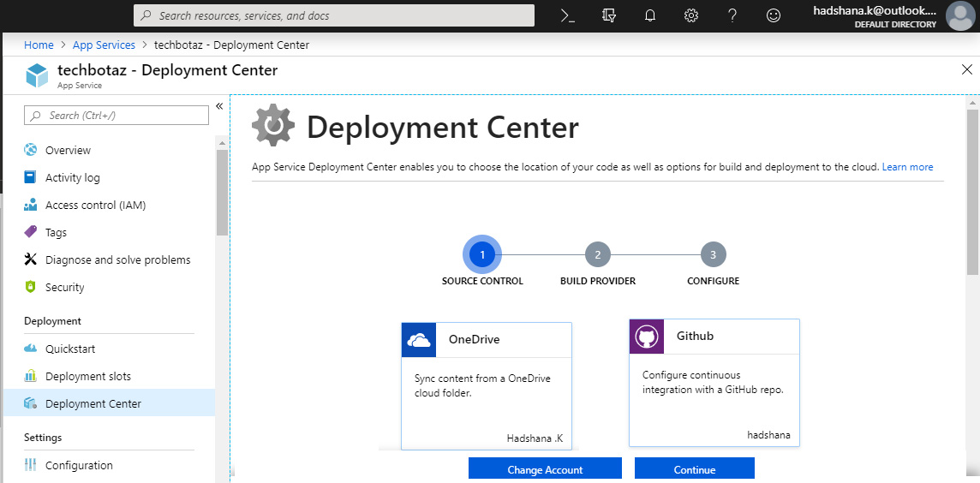Show notifications bell
The height and width of the screenshot is (483, 980).
(650, 15)
